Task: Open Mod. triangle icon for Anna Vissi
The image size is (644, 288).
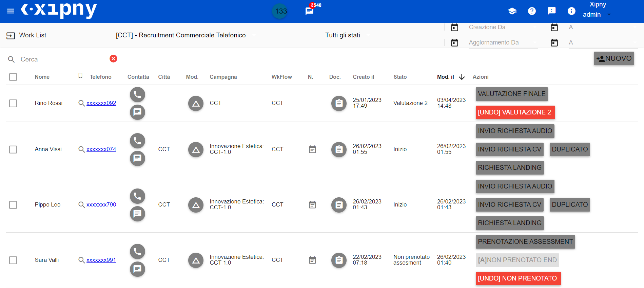Action: pos(196,149)
